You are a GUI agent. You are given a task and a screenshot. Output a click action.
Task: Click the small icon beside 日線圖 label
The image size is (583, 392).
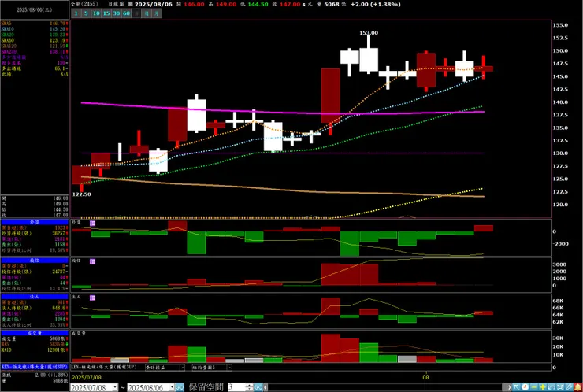pos(130,4)
